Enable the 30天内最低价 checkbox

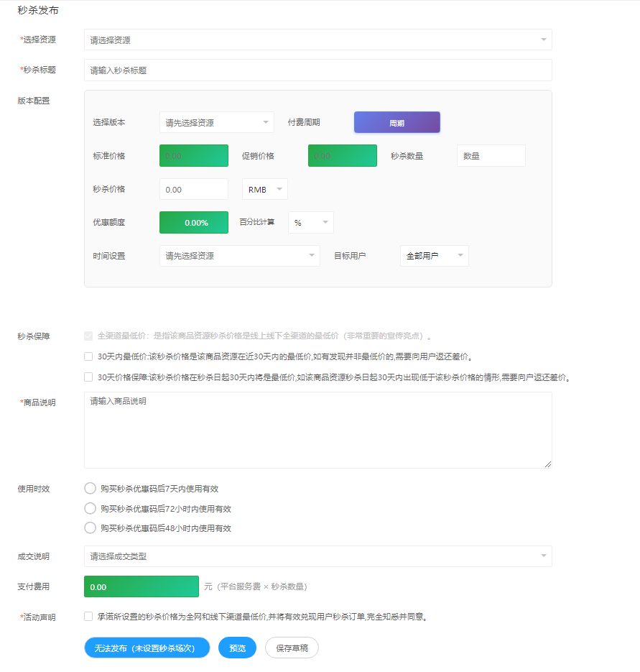[88, 356]
